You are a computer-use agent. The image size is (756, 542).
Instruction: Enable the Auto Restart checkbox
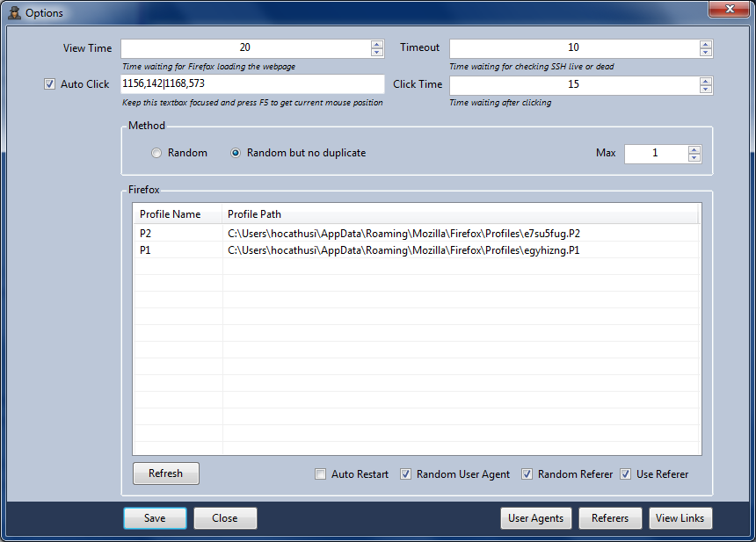click(x=320, y=474)
